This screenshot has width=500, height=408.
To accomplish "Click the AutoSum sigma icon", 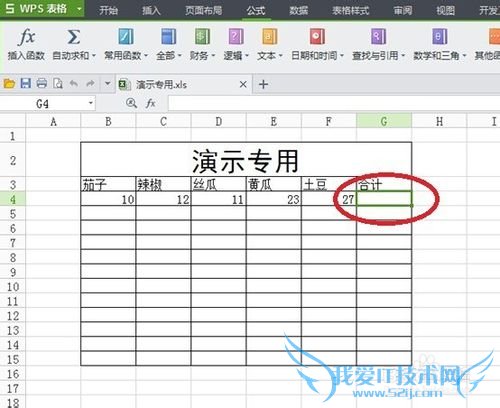I will click(74, 37).
